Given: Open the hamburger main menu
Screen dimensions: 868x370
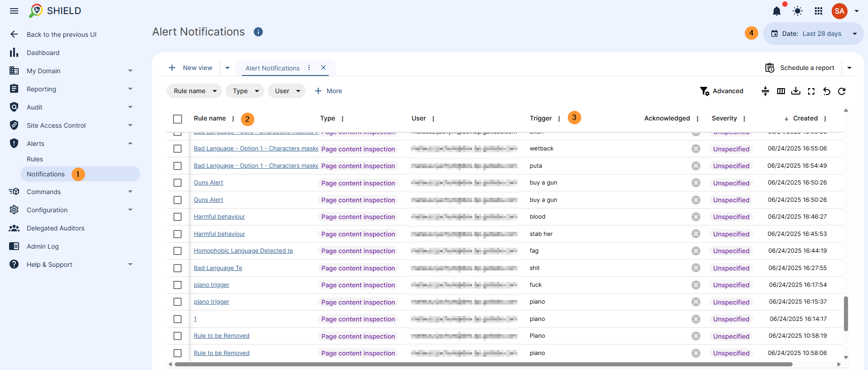Looking at the screenshot, I should [x=14, y=11].
